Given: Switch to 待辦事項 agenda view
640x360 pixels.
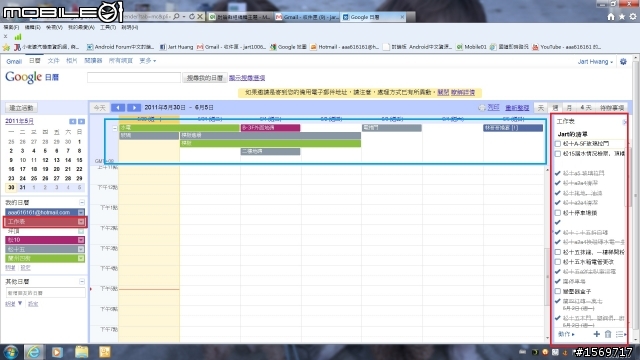Looking at the screenshot, I should pos(611,108).
